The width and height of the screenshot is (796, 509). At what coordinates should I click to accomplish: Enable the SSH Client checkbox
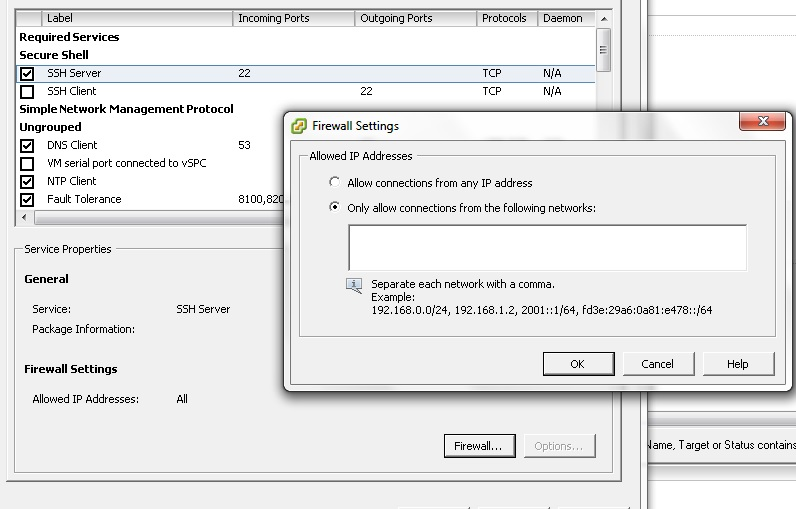27,92
